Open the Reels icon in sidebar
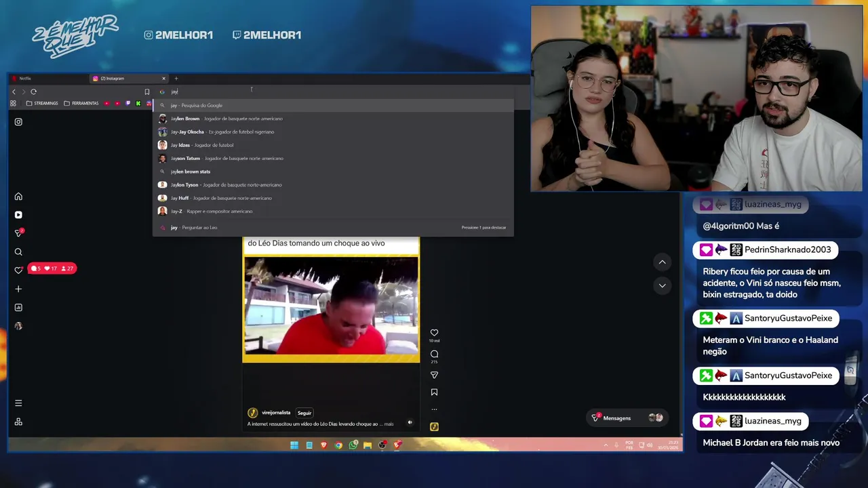Screen dimensions: 868x488 (x=18, y=215)
